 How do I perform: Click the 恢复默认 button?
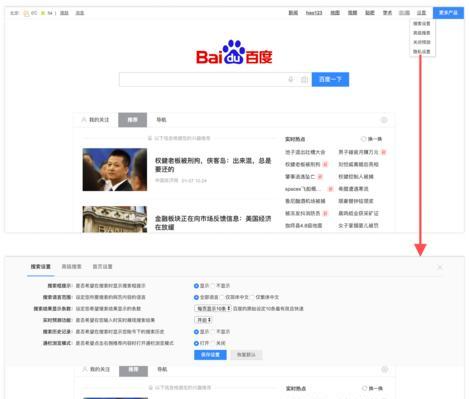[x=246, y=355]
